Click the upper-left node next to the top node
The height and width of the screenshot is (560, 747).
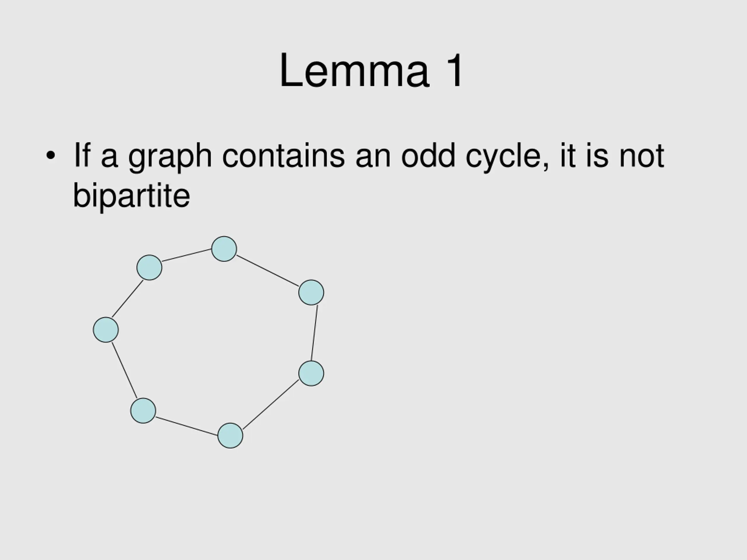[x=149, y=268]
